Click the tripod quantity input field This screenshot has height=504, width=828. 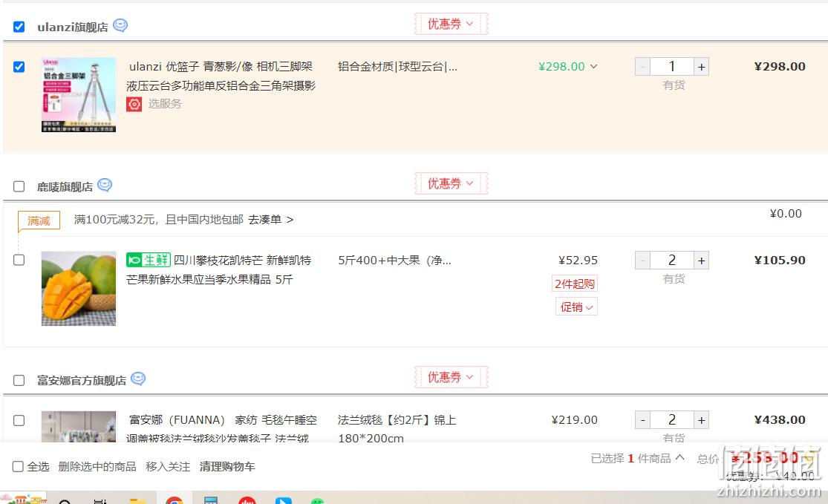tap(672, 67)
